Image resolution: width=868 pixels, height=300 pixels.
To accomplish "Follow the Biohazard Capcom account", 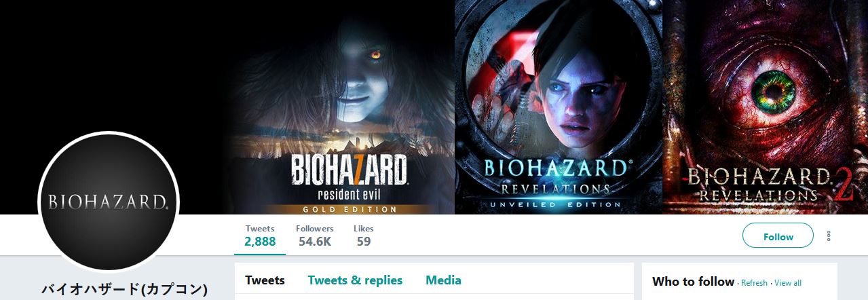I will tap(778, 236).
